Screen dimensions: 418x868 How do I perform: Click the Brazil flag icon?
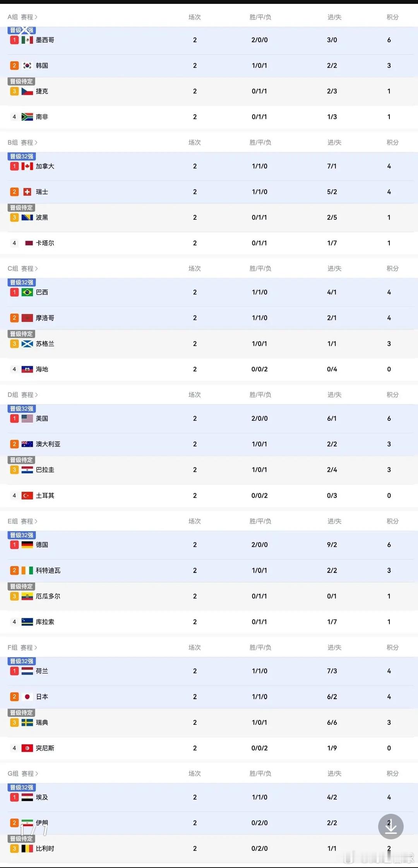click(x=27, y=292)
